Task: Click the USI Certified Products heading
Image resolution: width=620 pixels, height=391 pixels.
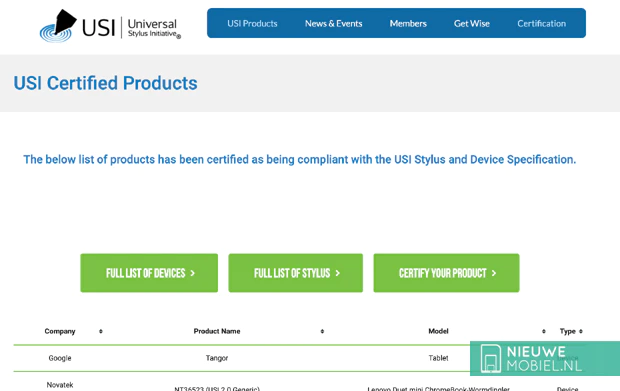Action: coord(105,83)
